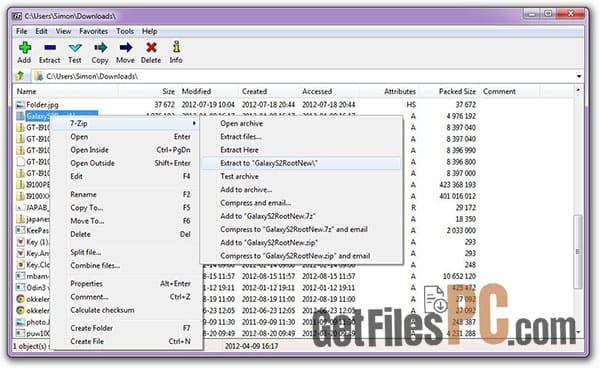Click the Folder.jpg file icon

pos(20,104)
